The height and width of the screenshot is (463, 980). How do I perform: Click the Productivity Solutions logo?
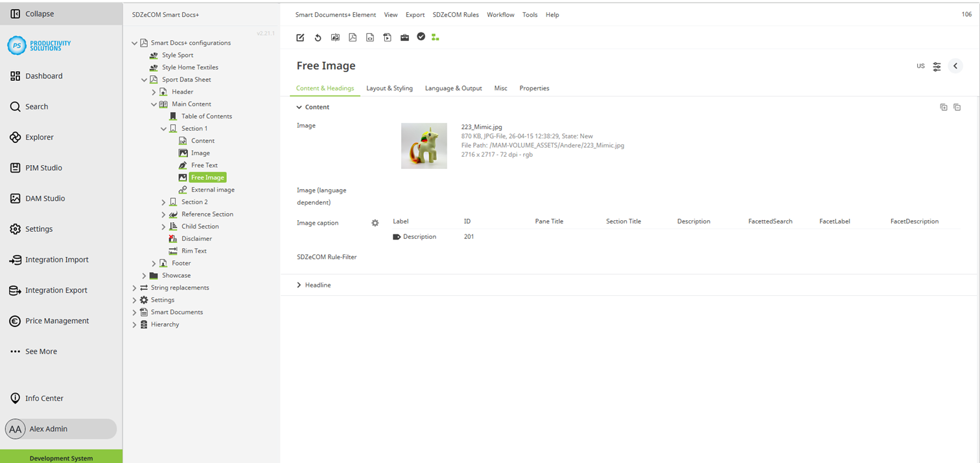[39, 45]
